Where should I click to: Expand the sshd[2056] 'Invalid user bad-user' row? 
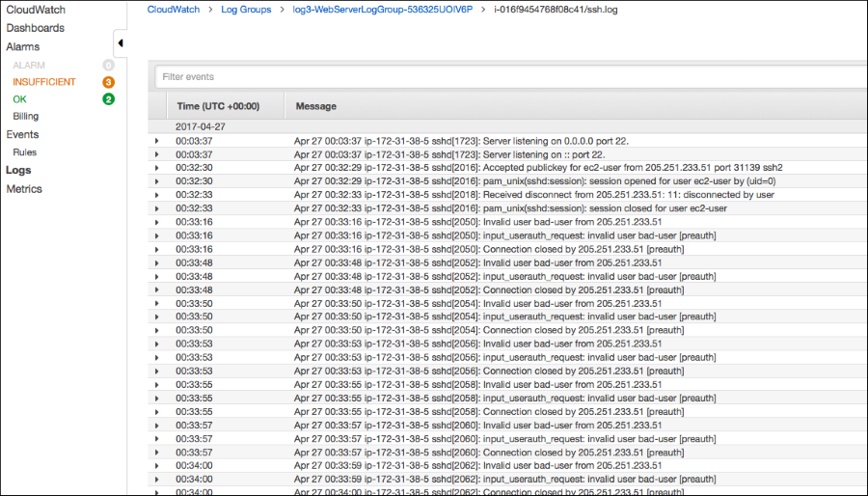[156, 344]
